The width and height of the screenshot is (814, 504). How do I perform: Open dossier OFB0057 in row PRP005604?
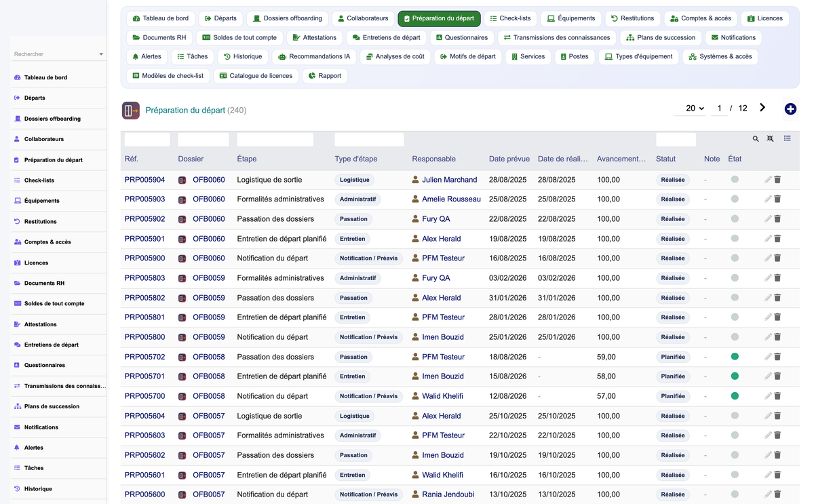[x=209, y=416]
